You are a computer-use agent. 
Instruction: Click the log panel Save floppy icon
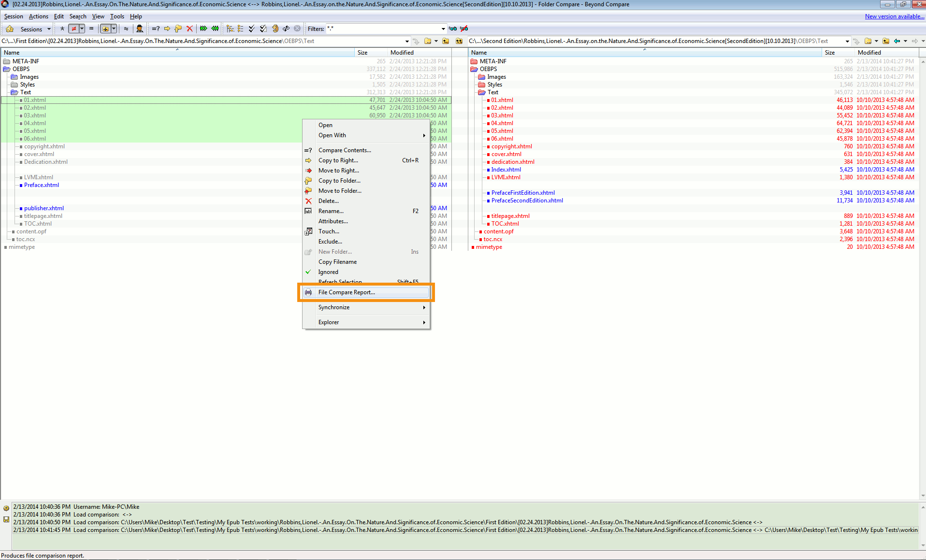(x=6, y=519)
